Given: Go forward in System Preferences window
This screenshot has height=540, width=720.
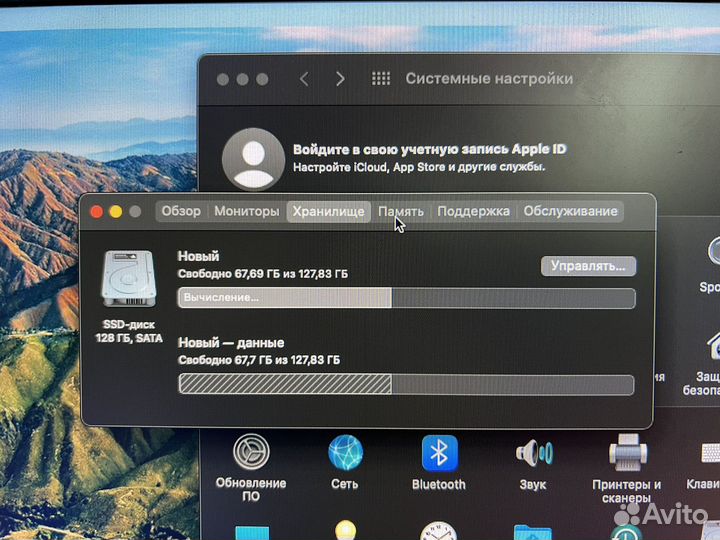Looking at the screenshot, I should coord(340,79).
